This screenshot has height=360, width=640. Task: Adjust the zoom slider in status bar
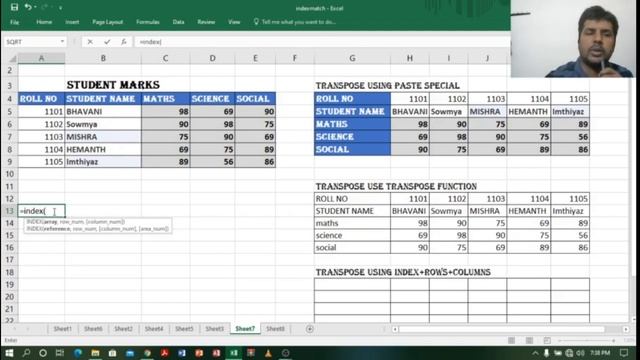coord(587,340)
